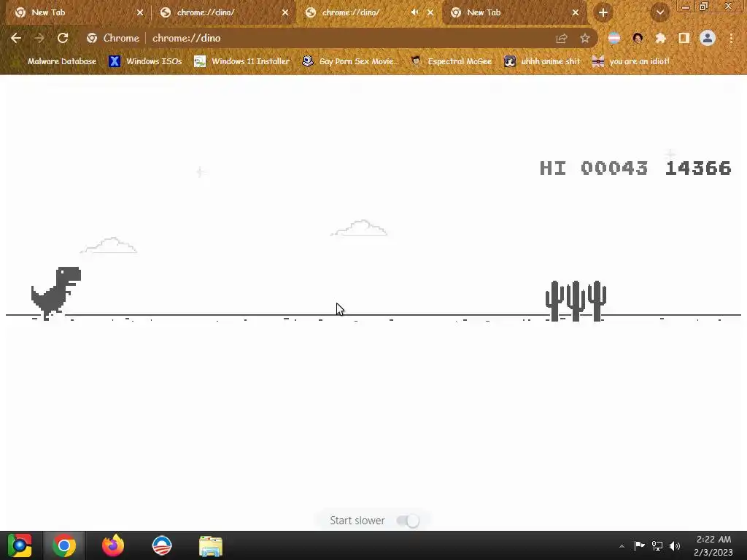Close the second chrome://dino/ tab
747x560 pixels.
[285, 13]
